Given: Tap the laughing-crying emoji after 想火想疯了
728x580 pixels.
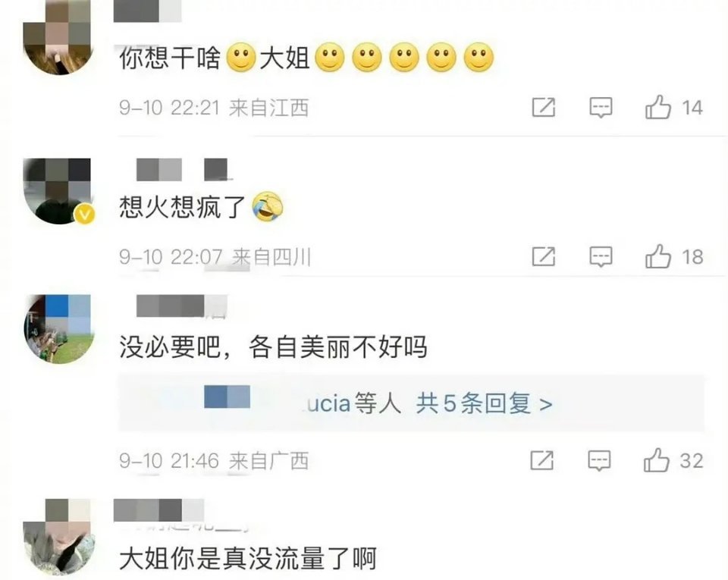Looking at the screenshot, I should [268, 206].
